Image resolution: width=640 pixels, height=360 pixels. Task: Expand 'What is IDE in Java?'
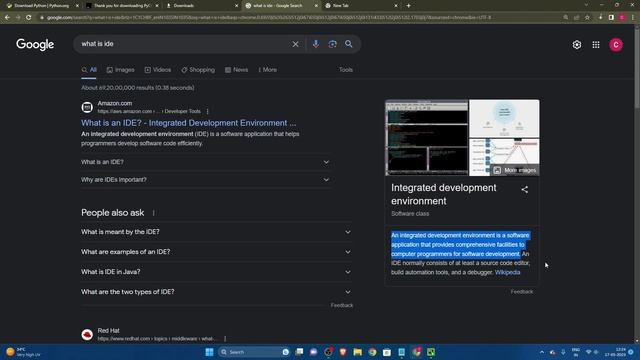(216, 272)
